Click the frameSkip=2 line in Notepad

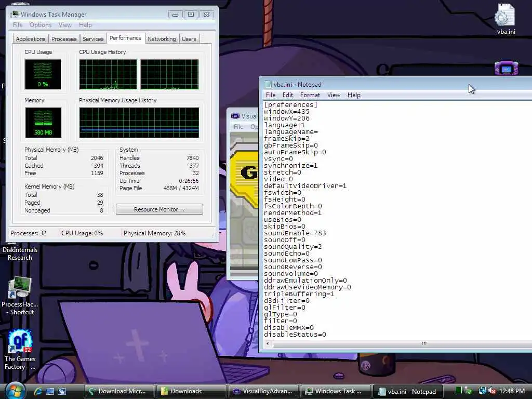[287, 138]
